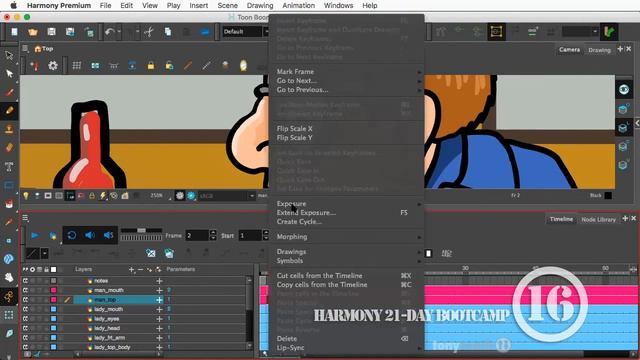Select the Hand grabber tool
Image resolution: width=640 pixels, height=360 pixels.
(x=9, y=278)
